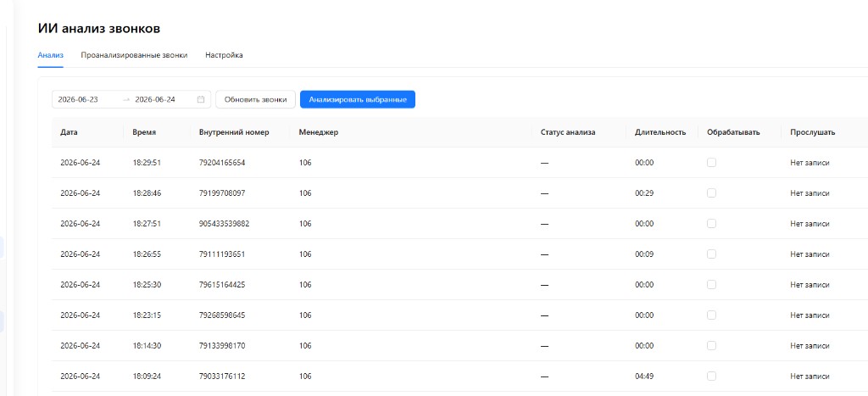This screenshot has height=396, width=868.
Task: Enable processing for call at 18:25:30
Action: click(x=711, y=284)
